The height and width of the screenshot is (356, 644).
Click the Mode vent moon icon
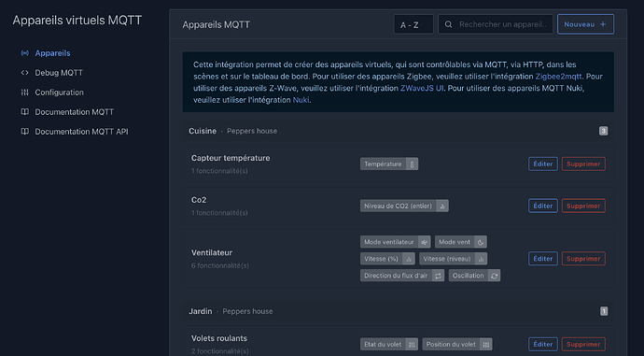coord(481,242)
